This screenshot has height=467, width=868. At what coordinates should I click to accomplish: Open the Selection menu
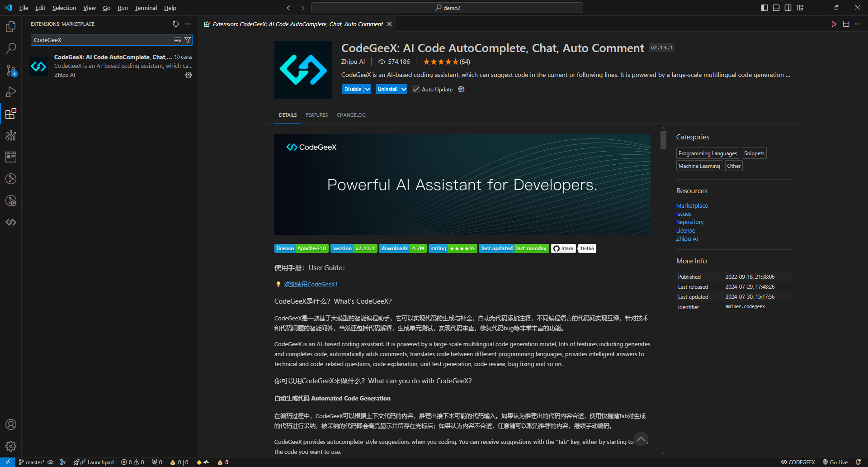coord(64,8)
